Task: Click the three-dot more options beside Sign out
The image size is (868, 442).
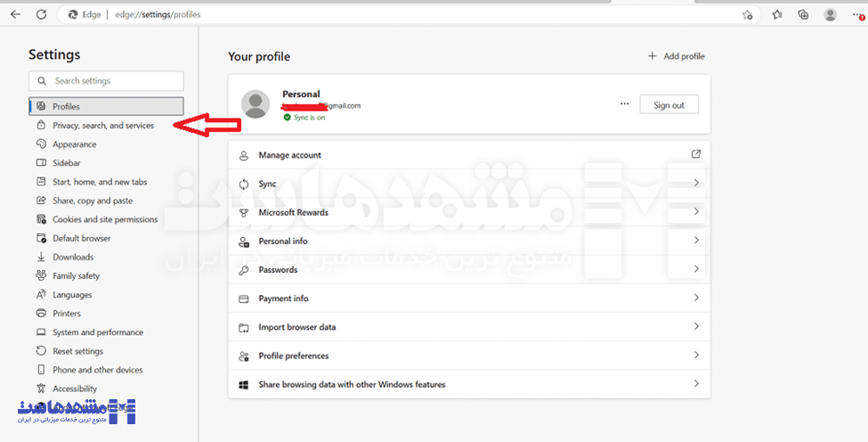Action: pyautogui.click(x=624, y=104)
